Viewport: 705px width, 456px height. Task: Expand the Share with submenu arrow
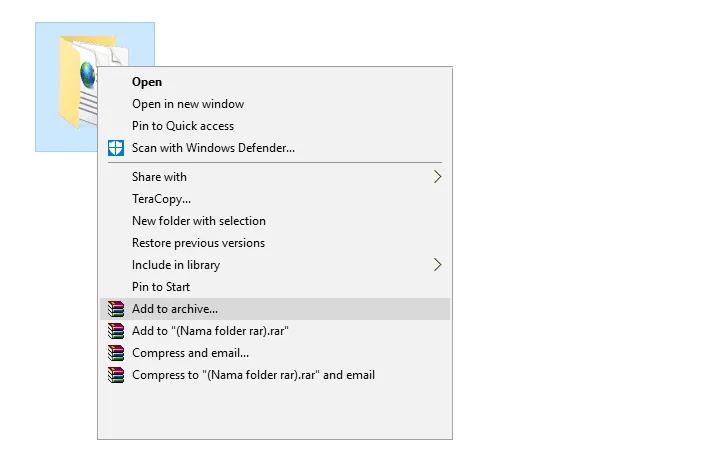click(437, 177)
